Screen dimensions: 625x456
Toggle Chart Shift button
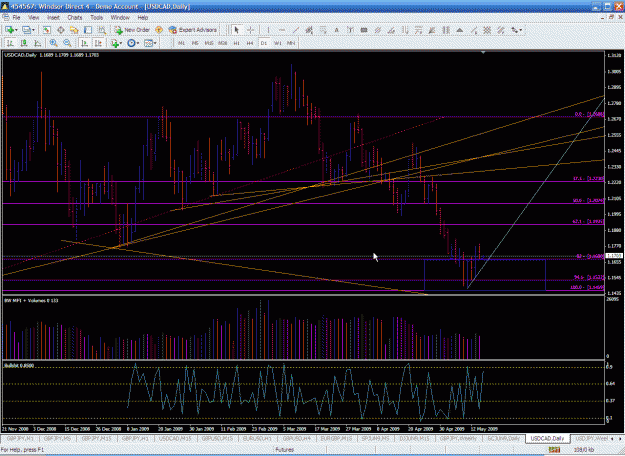[x=98, y=43]
